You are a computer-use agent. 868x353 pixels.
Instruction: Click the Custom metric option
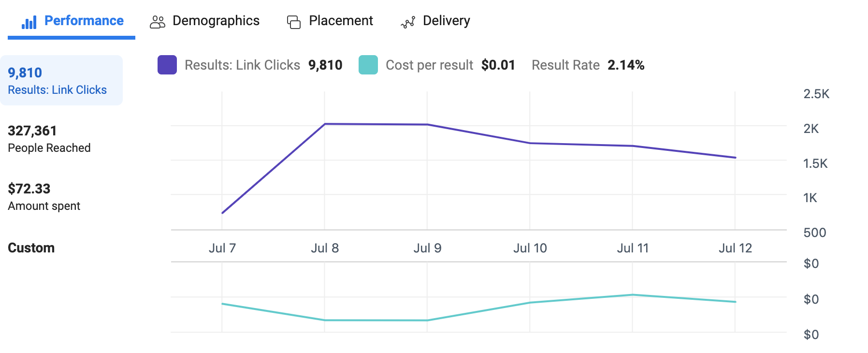(x=31, y=248)
